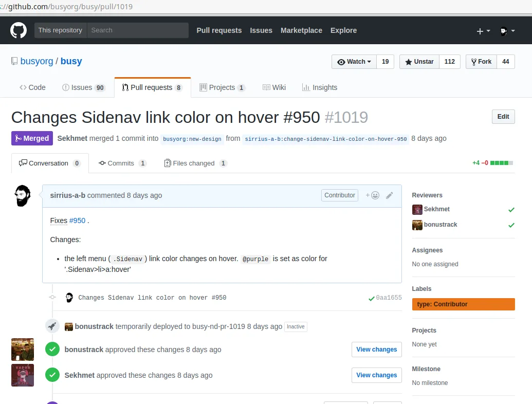532x404 pixels.
Task: View the 19 watchers count
Action: (x=385, y=62)
